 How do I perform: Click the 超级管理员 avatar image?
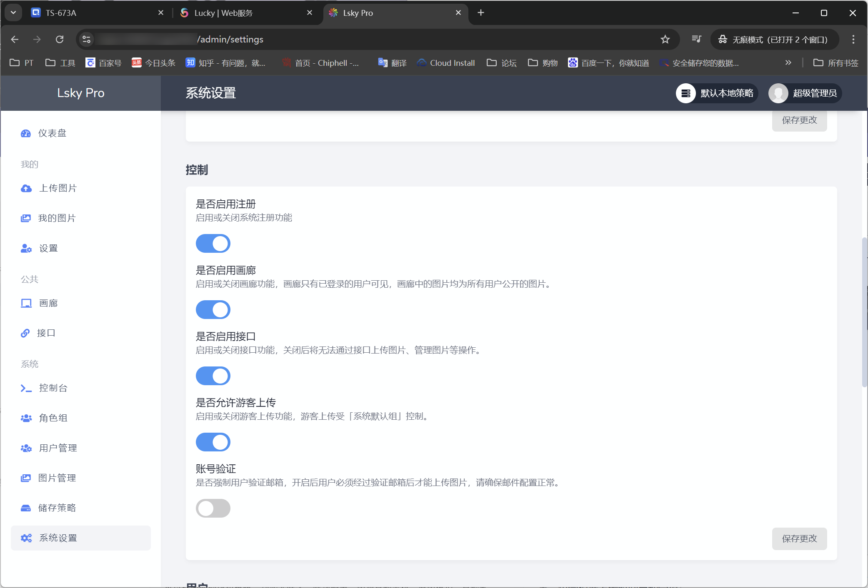point(778,93)
